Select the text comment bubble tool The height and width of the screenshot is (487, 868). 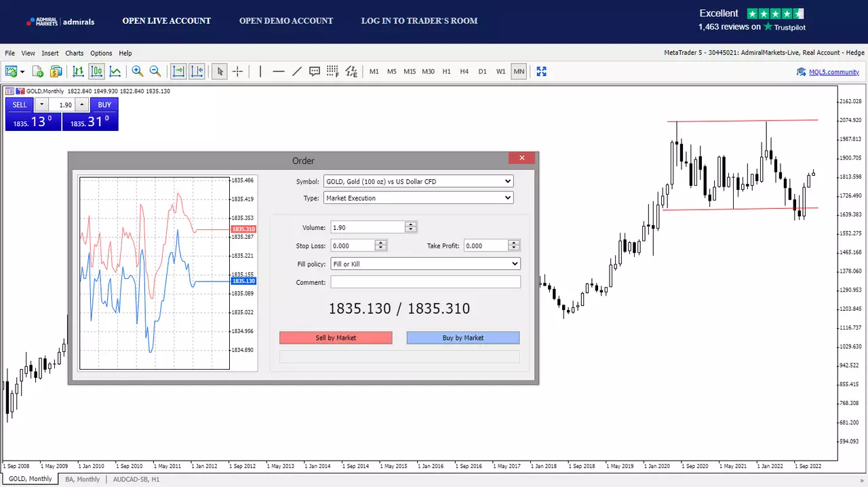(x=315, y=71)
